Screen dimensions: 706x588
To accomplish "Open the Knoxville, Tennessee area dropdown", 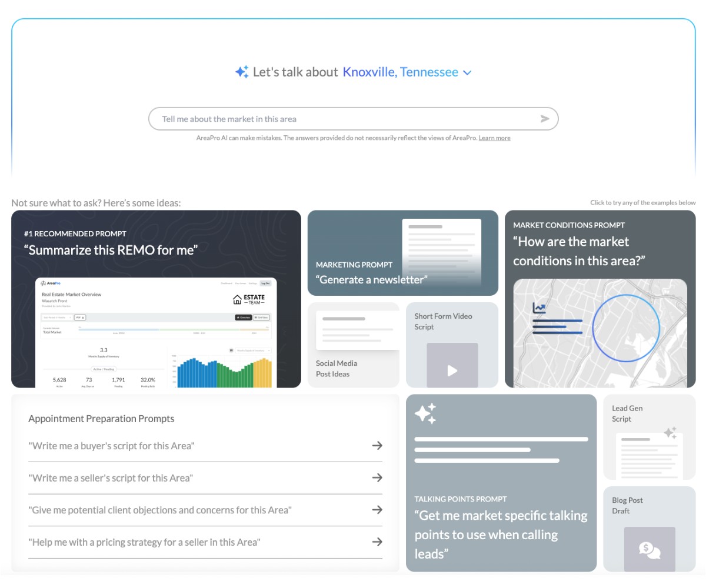I will [407, 72].
